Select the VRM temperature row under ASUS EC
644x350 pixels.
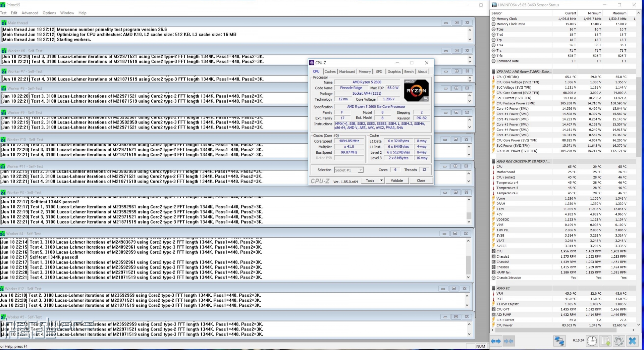point(563,294)
